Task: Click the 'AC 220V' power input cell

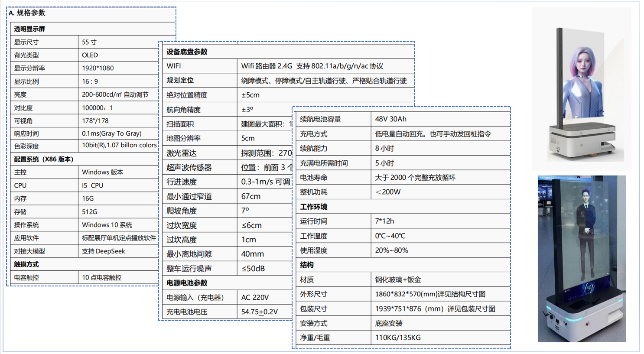Action: click(255, 298)
